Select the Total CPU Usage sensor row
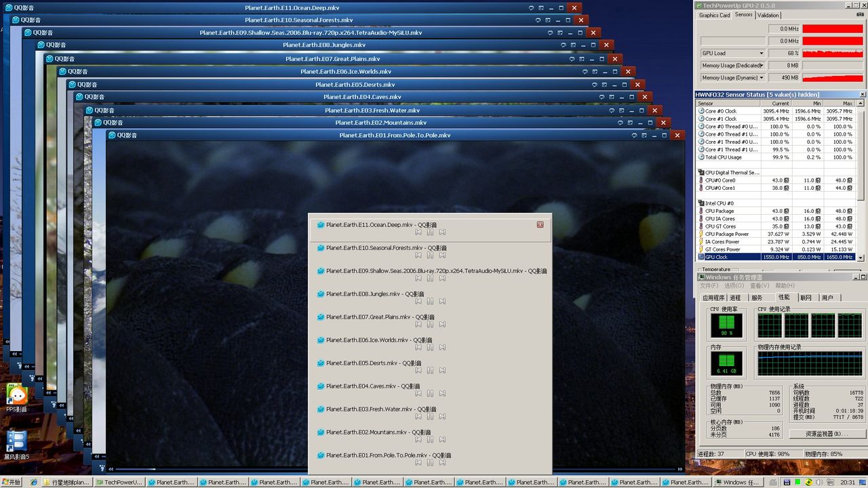The height and width of the screenshot is (488, 868). 777,157
